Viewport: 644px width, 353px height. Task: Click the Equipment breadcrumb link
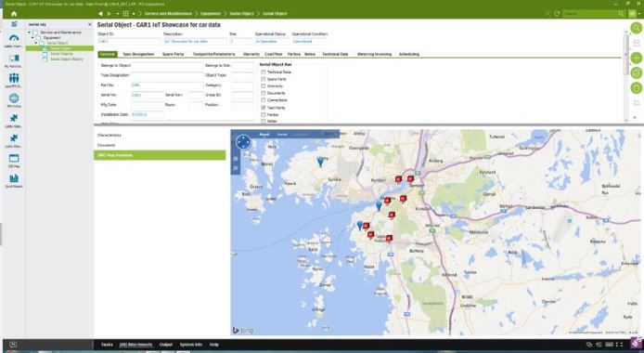(211, 14)
